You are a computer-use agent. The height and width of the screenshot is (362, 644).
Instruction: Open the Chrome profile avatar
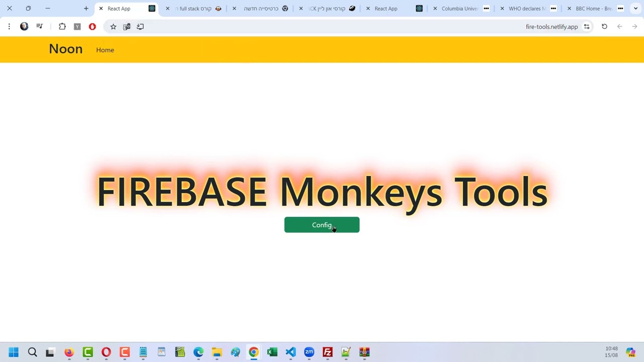24,27
